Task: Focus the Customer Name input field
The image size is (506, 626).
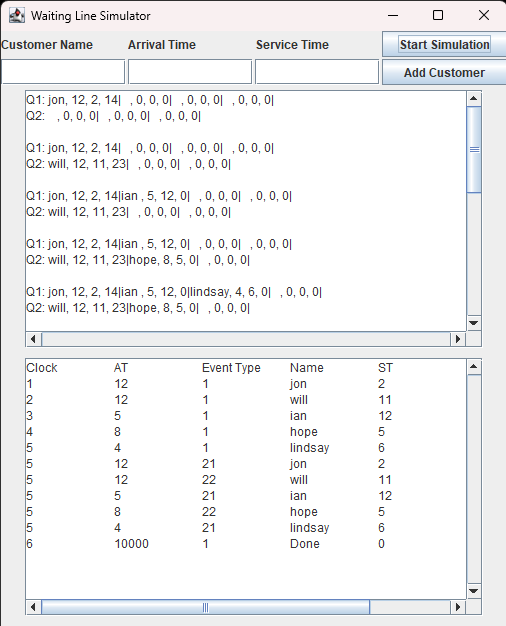Action: click(63, 72)
